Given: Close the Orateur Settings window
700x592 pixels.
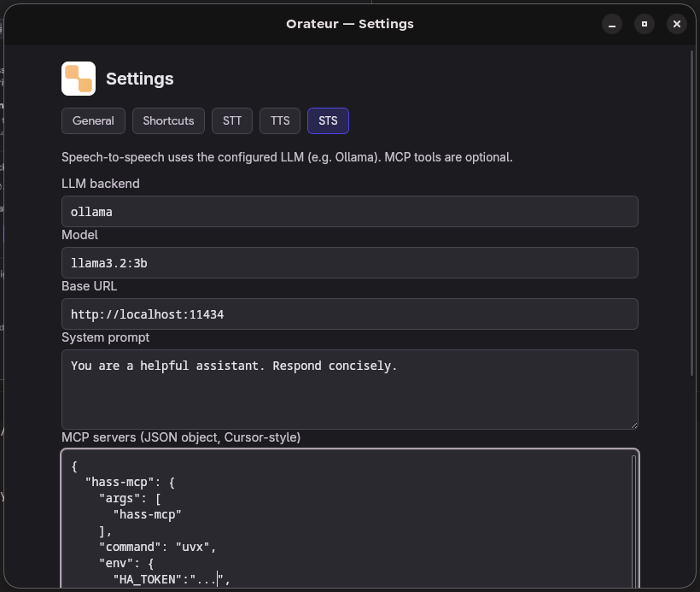Looking at the screenshot, I should click(677, 24).
